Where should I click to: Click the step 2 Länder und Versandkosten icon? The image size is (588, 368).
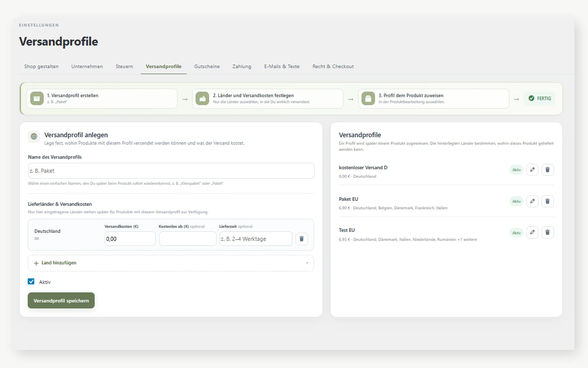pyautogui.click(x=202, y=99)
